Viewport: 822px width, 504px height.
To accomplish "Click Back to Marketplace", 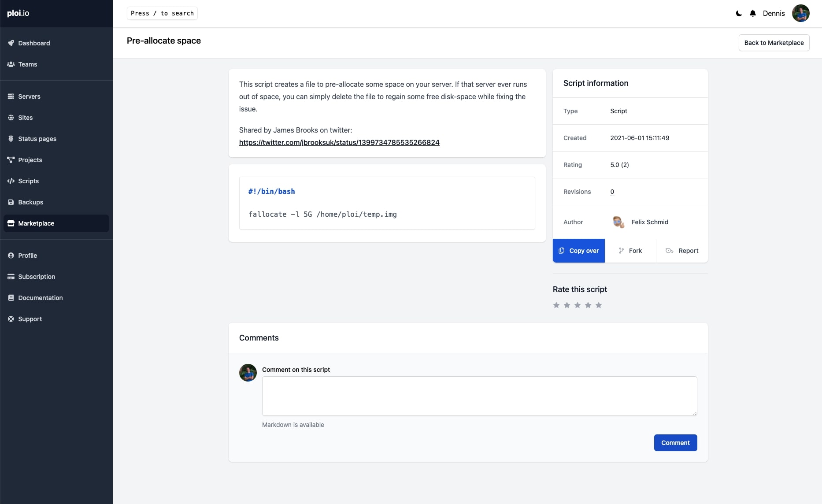I will [x=774, y=43].
